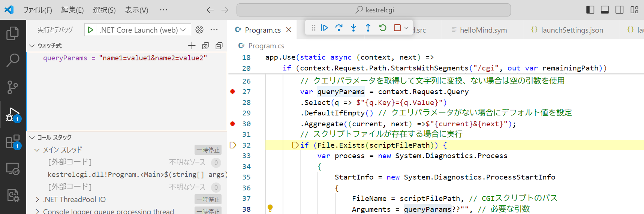Toggle the primary side bar
This screenshot has width=644, height=214.
click(590, 10)
